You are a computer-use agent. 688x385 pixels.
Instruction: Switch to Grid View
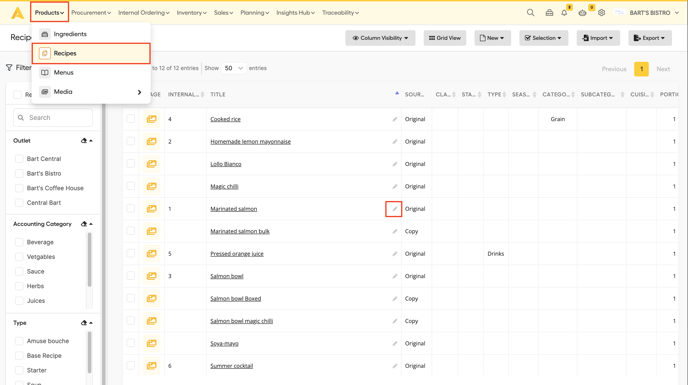(x=444, y=38)
